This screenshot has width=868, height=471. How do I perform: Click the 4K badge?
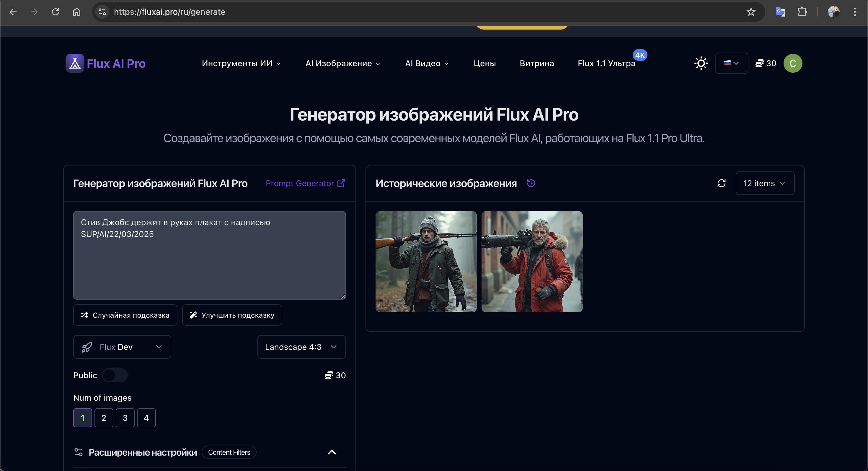(x=640, y=55)
